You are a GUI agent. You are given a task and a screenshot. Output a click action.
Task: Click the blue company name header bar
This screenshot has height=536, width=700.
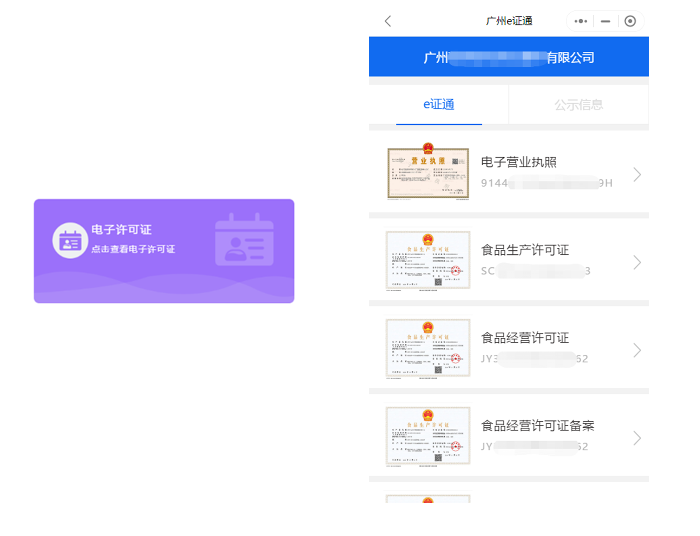coord(508,57)
